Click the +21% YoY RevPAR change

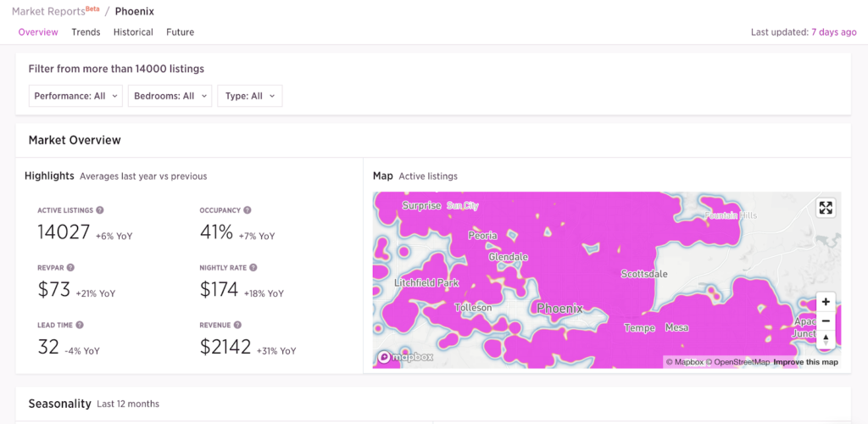click(x=96, y=293)
